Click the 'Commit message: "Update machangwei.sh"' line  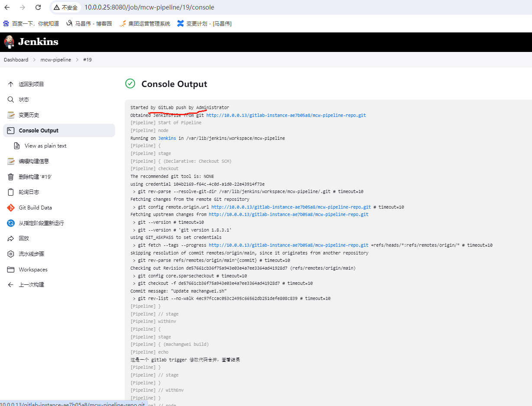(178, 291)
